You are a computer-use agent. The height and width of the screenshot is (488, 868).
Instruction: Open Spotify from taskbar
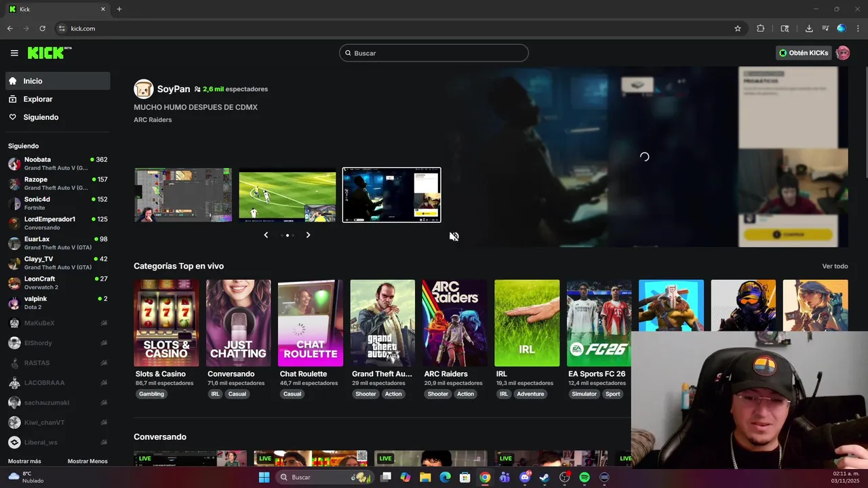(x=585, y=477)
